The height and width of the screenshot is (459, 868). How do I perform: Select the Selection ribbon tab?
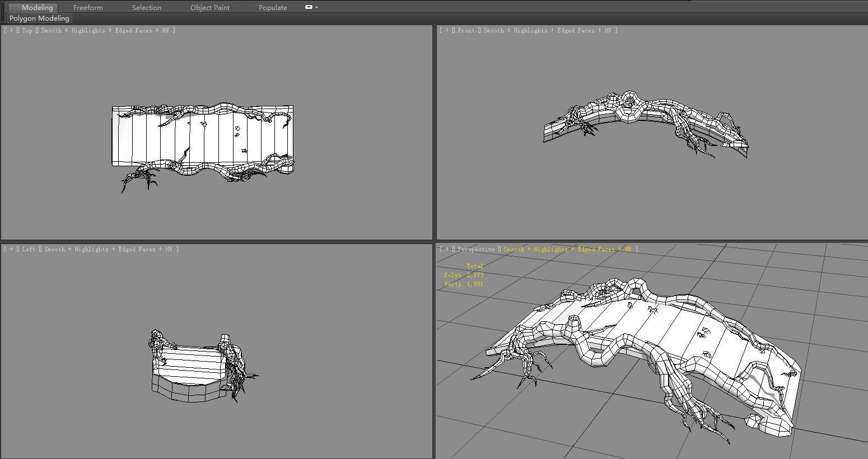point(147,8)
